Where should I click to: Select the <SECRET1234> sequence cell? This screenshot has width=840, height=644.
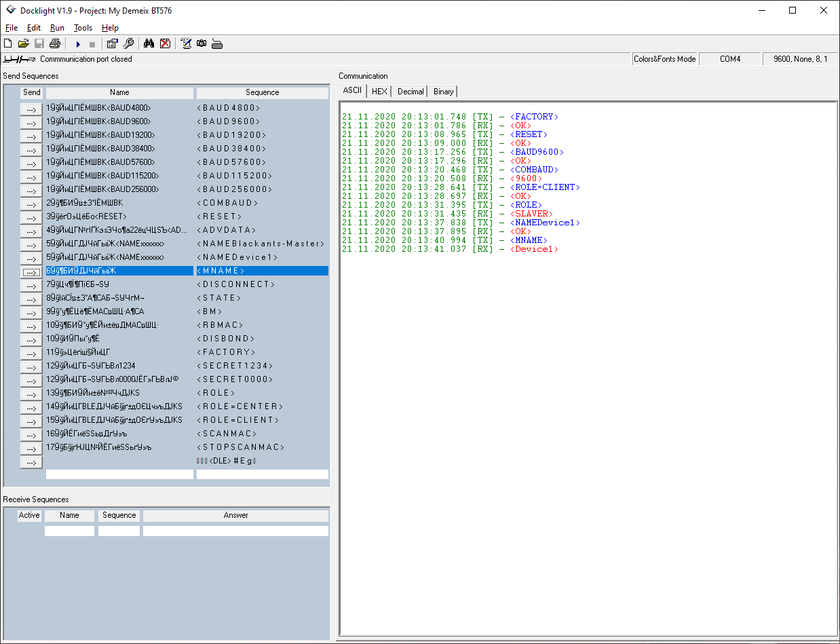pyautogui.click(x=263, y=366)
